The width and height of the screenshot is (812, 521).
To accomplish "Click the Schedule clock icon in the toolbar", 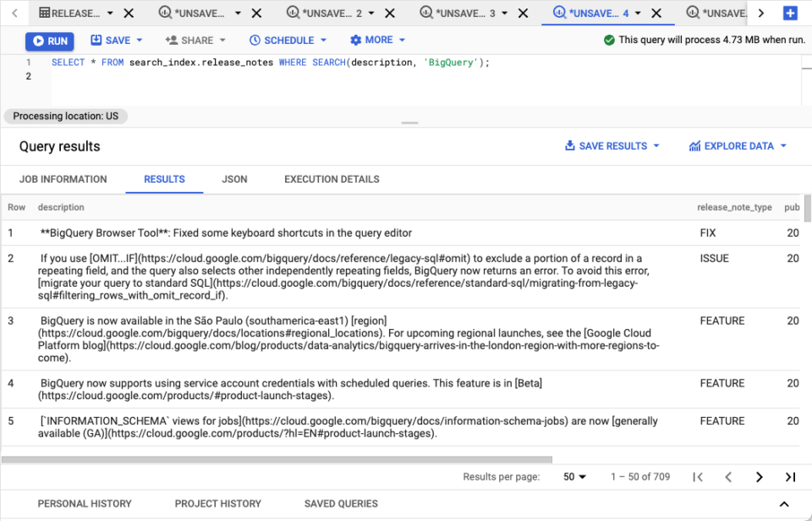I will point(255,40).
